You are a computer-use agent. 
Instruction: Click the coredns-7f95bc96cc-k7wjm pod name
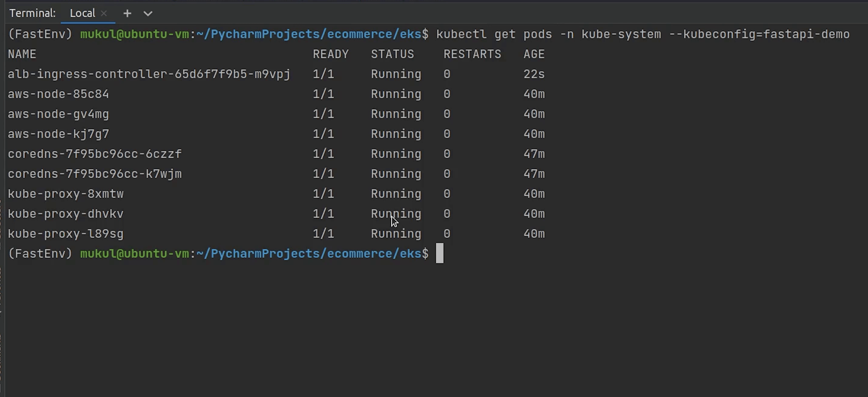click(x=95, y=174)
